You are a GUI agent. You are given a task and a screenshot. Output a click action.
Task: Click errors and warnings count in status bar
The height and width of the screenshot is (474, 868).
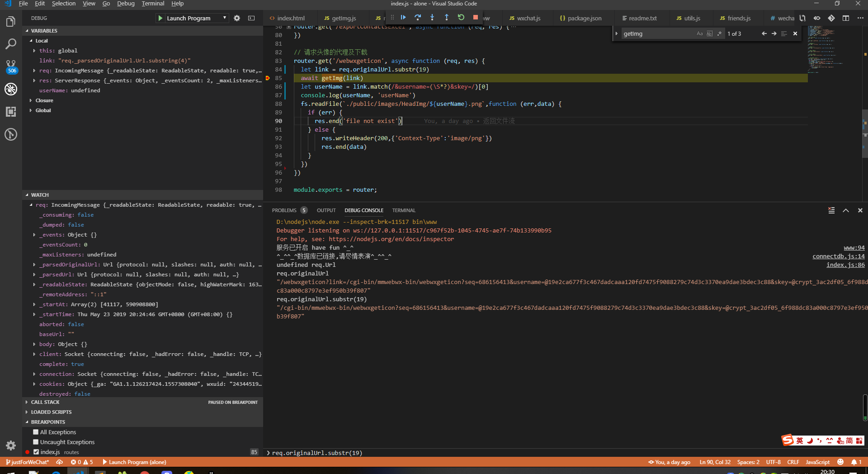82,462
